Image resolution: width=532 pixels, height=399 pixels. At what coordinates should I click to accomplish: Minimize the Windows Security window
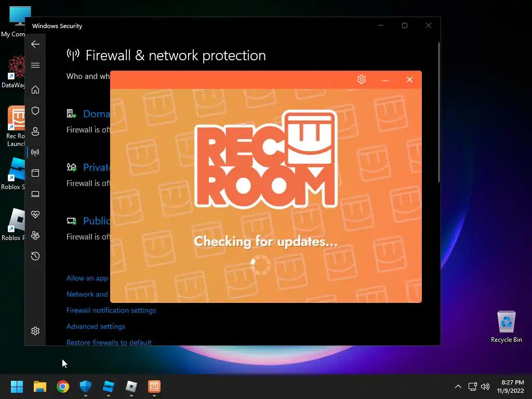pos(381,25)
